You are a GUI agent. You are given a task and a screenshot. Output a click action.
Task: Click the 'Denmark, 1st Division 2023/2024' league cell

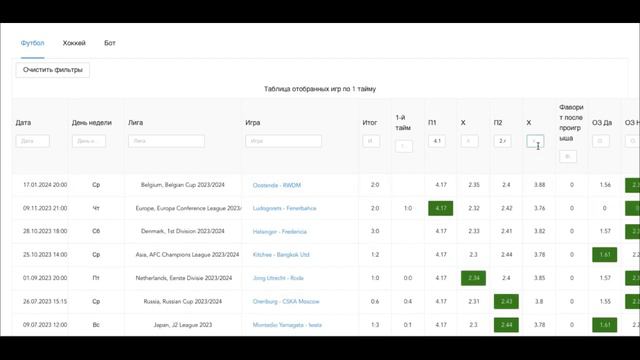click(183, 231)
